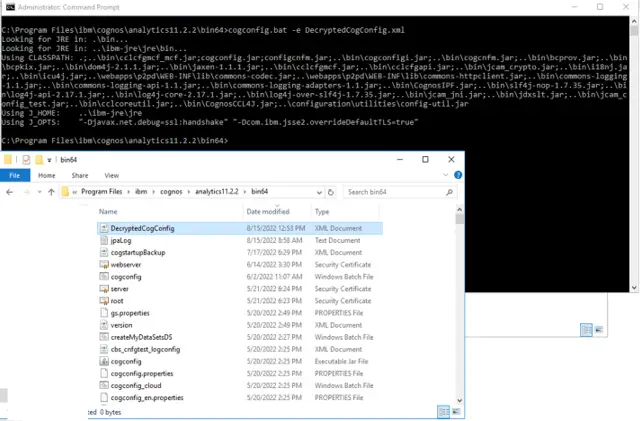Refresh the bin64 folder view
Image resolution: width=640 pixels, height=421 pixels.
click(331, 192)
